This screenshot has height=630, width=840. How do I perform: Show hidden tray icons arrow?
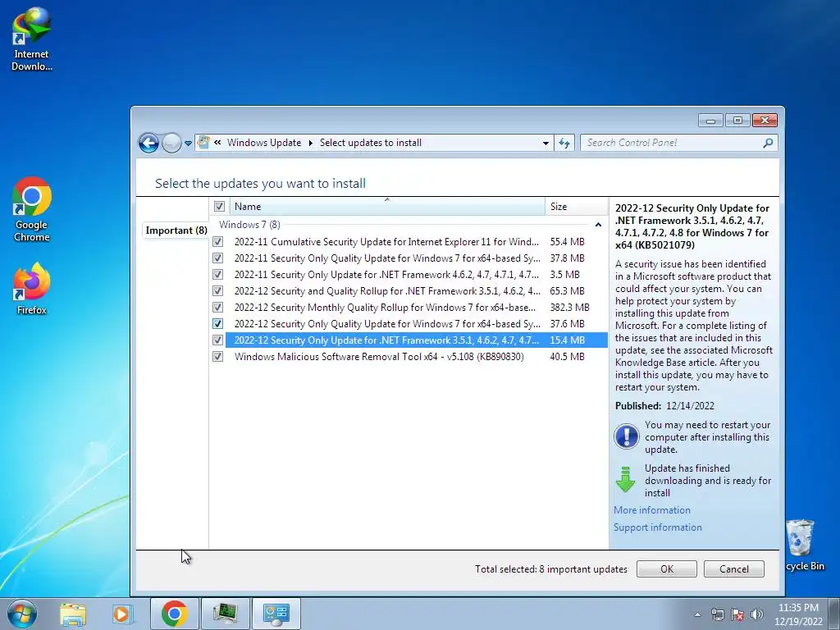[697, 614]
